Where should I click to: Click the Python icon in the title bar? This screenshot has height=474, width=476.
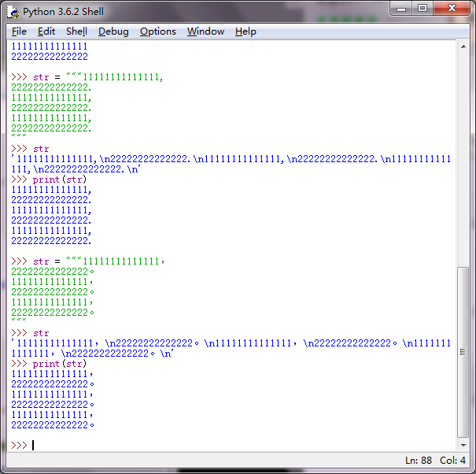(13, 11)
